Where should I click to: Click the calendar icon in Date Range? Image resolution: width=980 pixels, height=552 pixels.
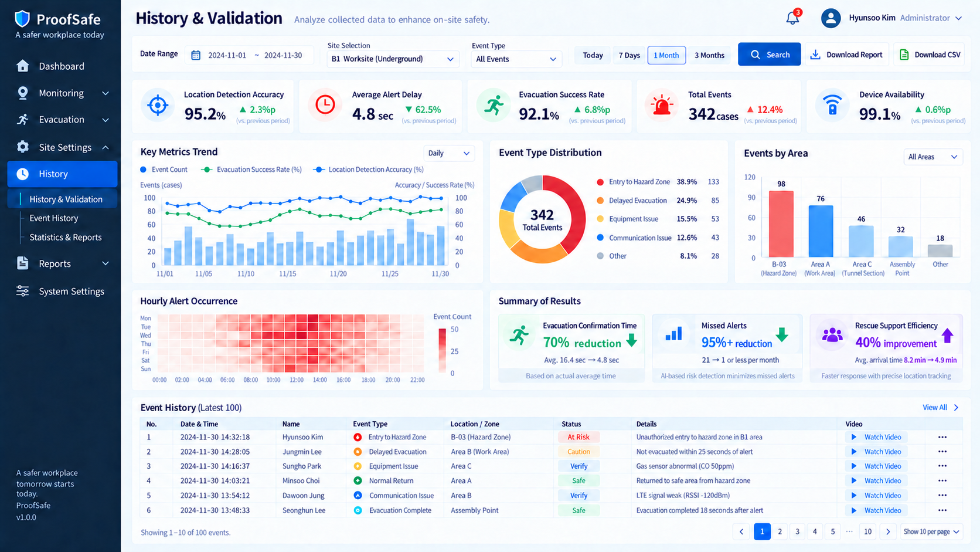[196, 55]
